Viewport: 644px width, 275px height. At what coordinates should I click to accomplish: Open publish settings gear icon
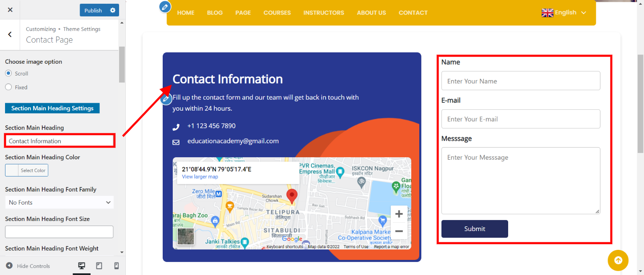[112, 10]
